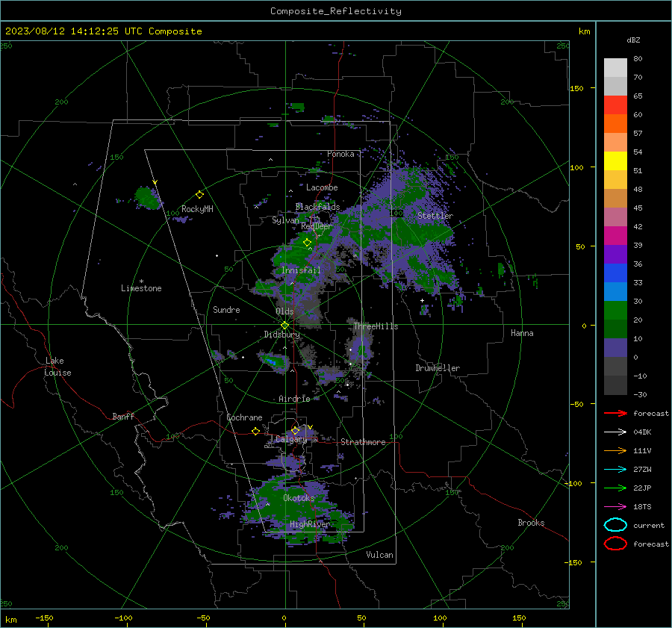Viewport: 672px width, 628px height.
Task: Click the Lacombe town label
Action: pyautogui.click(x=322, y=187)
